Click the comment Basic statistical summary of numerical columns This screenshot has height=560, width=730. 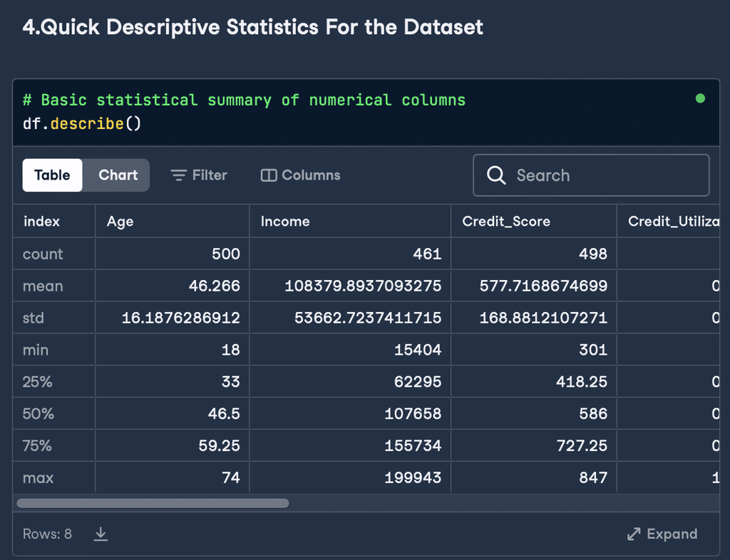click(x=244, y=100)
